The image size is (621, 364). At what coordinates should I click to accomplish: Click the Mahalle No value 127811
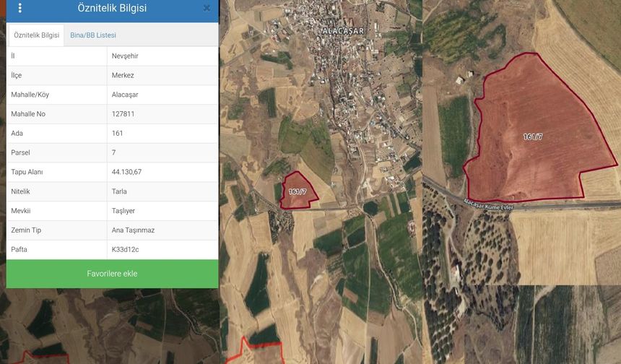click(123, 114)
